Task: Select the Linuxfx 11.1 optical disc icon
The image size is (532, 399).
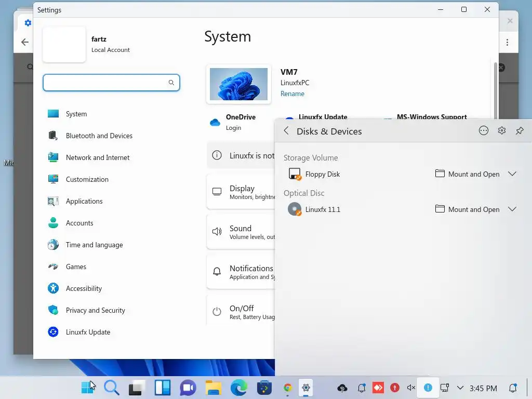Action: [295, 209]
